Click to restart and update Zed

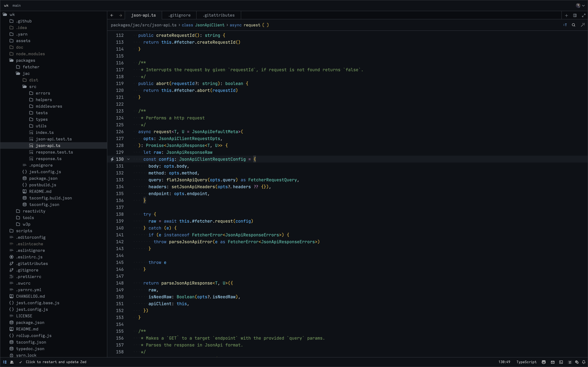tap(56, 362)
